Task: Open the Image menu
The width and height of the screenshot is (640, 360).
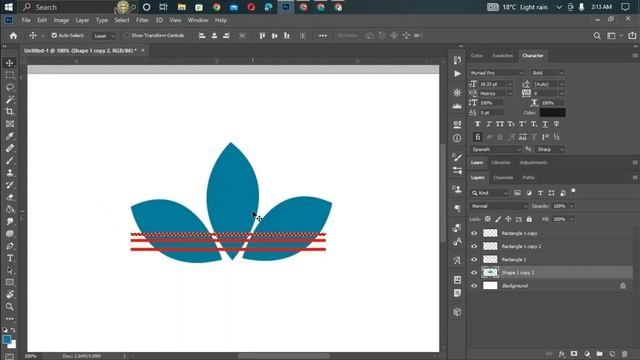Action: 61,20
